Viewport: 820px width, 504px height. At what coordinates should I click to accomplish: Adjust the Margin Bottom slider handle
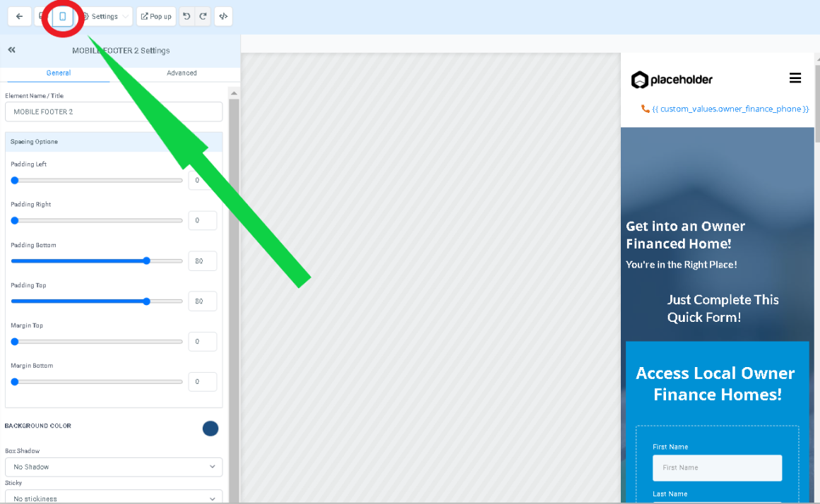[15, 382]
